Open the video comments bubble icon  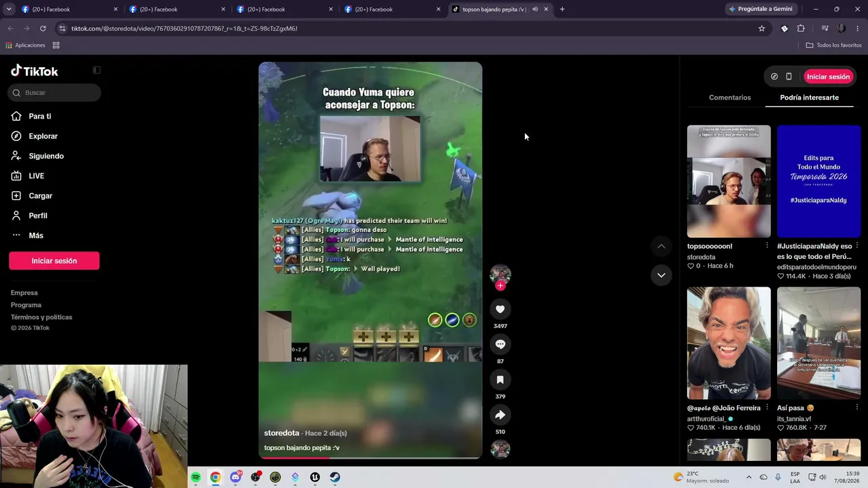(x=500, y=344)
